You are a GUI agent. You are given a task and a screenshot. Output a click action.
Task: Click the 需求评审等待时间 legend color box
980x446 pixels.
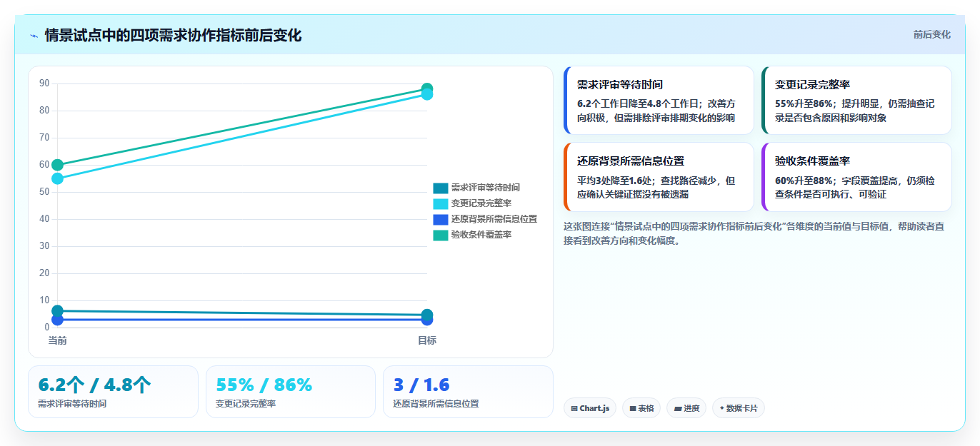pyautogui.click(x=441, y=188)
